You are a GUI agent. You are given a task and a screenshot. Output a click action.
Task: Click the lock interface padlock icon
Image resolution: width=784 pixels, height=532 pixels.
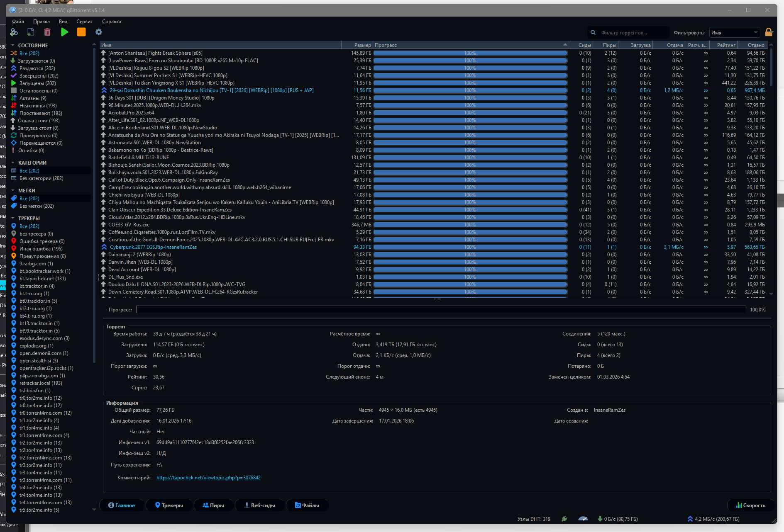(769, 32)
